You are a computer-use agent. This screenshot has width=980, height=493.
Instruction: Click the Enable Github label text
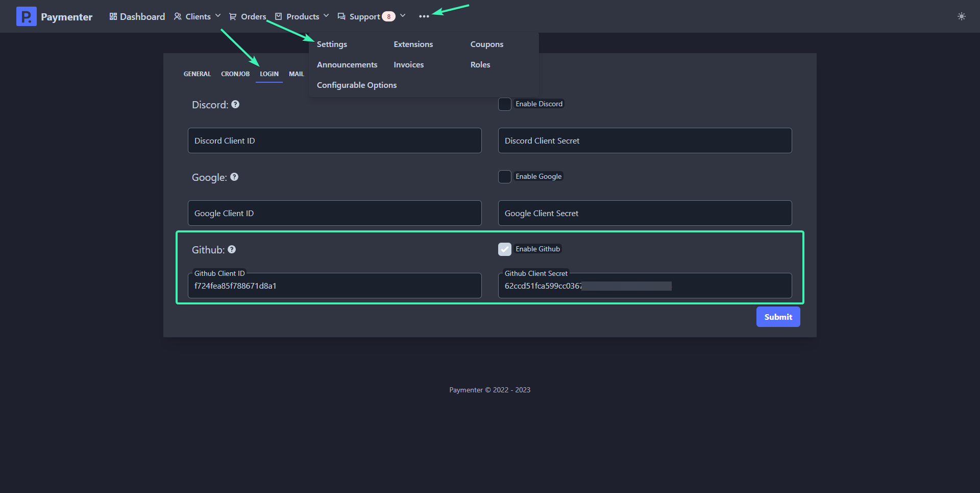pos(538,249)
